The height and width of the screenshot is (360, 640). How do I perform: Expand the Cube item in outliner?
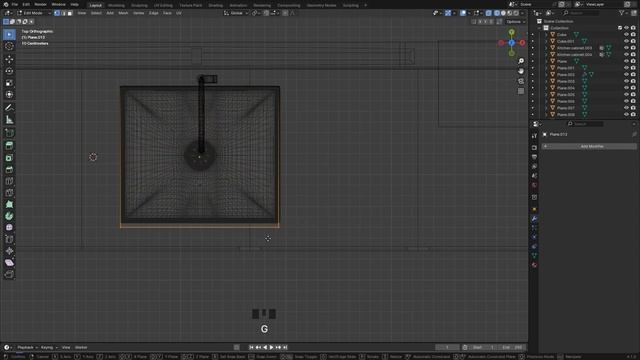546,35
